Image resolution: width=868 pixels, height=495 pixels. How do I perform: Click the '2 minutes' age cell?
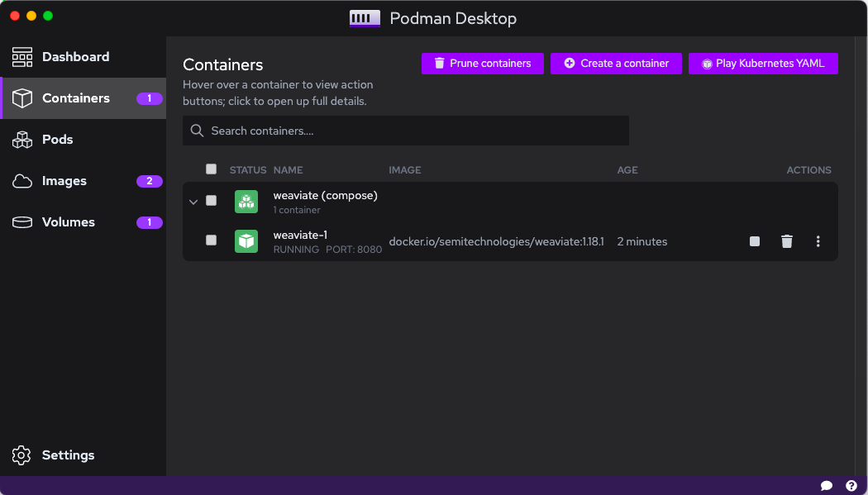pyautogui.click(x=642, y=241)
